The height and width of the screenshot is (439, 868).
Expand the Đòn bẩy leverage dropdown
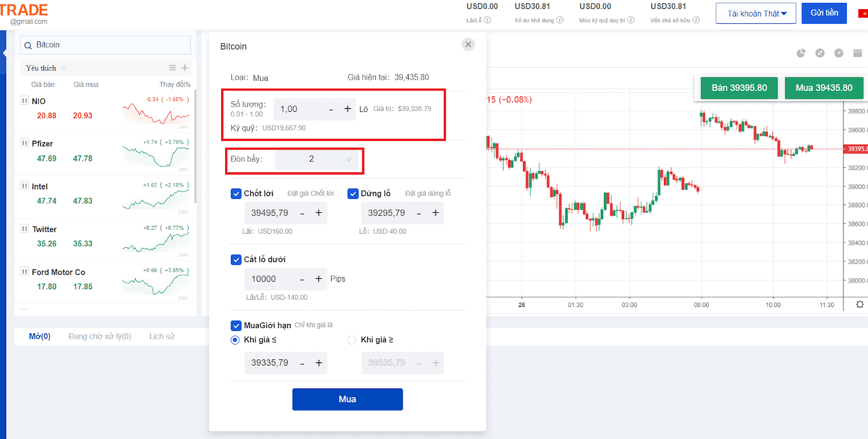coord(318,159)
